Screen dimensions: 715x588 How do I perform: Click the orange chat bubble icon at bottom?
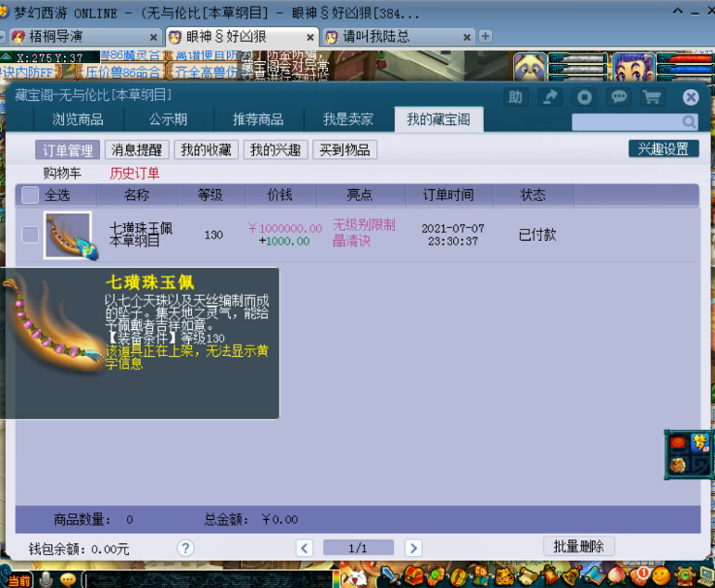click(69, 580)
